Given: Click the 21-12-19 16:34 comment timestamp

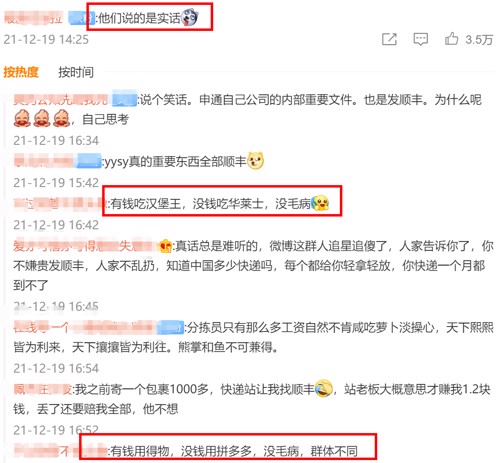Looking at the screenshot, I should click(56, 140).
